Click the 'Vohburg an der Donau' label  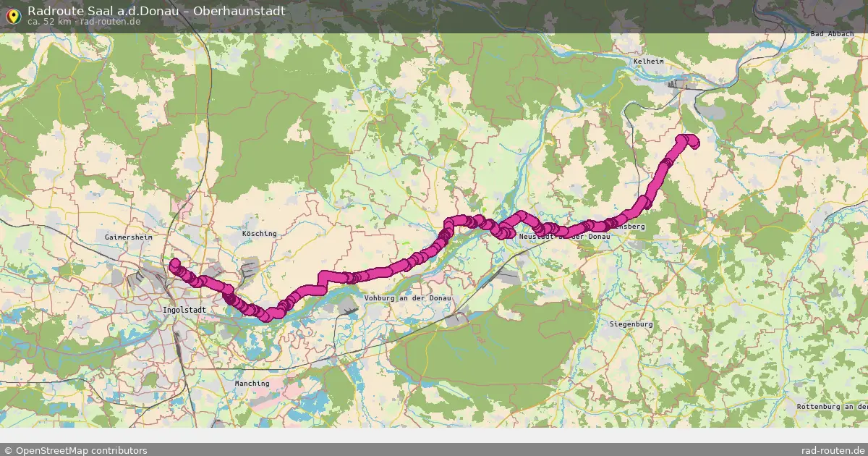point(408,298)
